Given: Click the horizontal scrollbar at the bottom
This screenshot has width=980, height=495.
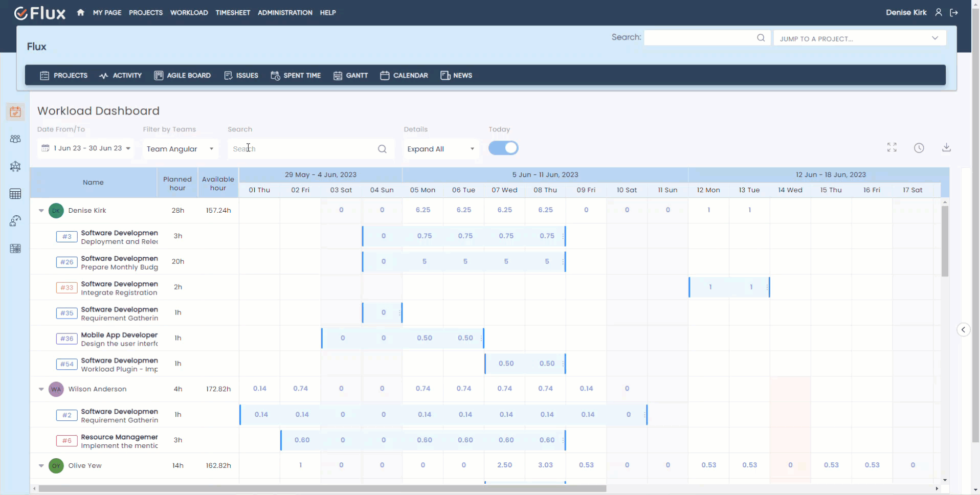Looking at the screenshot, I should pyautogui.click(x=322, y=489).
